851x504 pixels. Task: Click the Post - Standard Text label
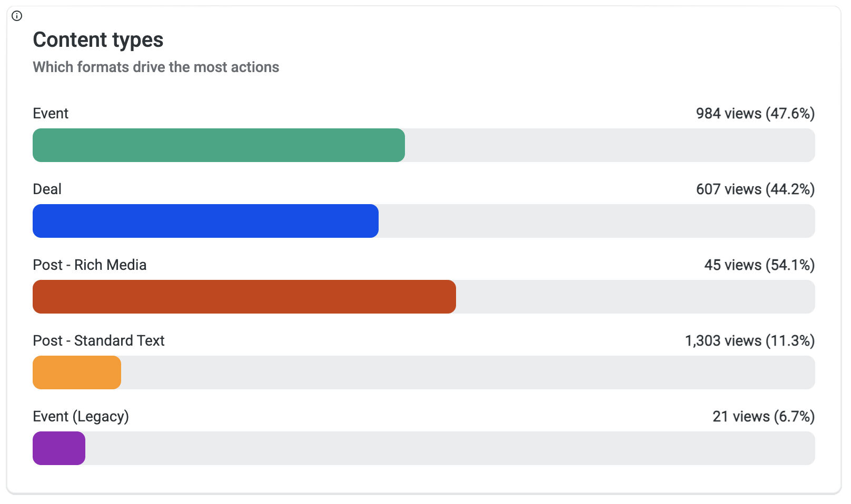98,341
